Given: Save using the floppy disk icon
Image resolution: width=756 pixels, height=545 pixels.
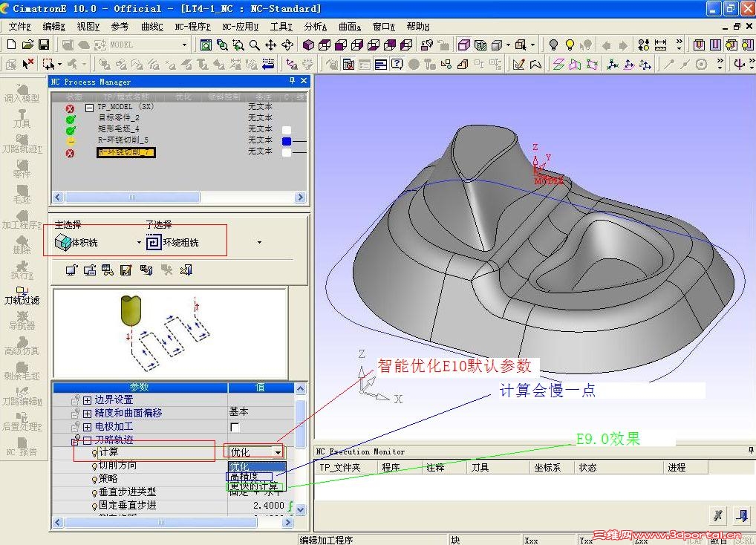Looking at the screenshot, I should pyautogui.click(x=43, y=45).
